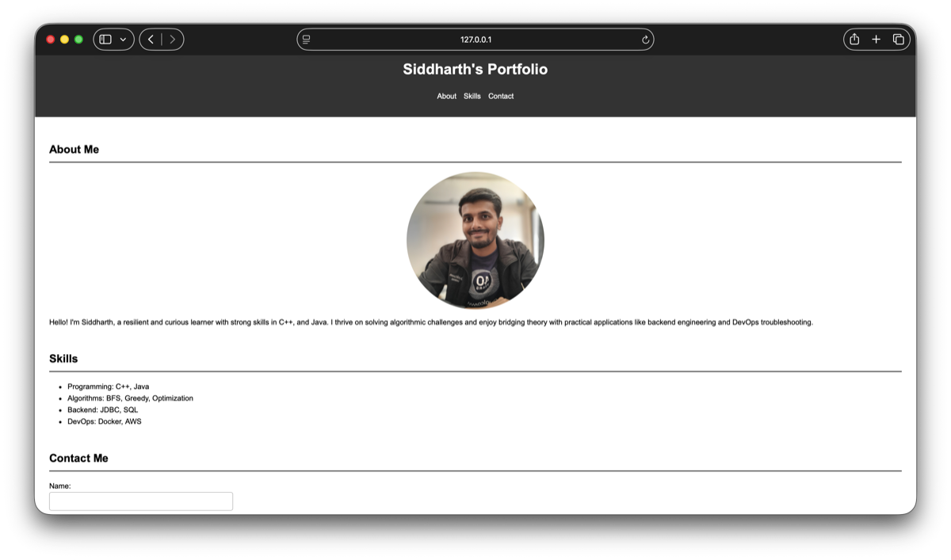The width and height of the screenshot is (951, 560).
Task: Go forward to the next page
Action: pyautogui.click(x=173, y=40)
